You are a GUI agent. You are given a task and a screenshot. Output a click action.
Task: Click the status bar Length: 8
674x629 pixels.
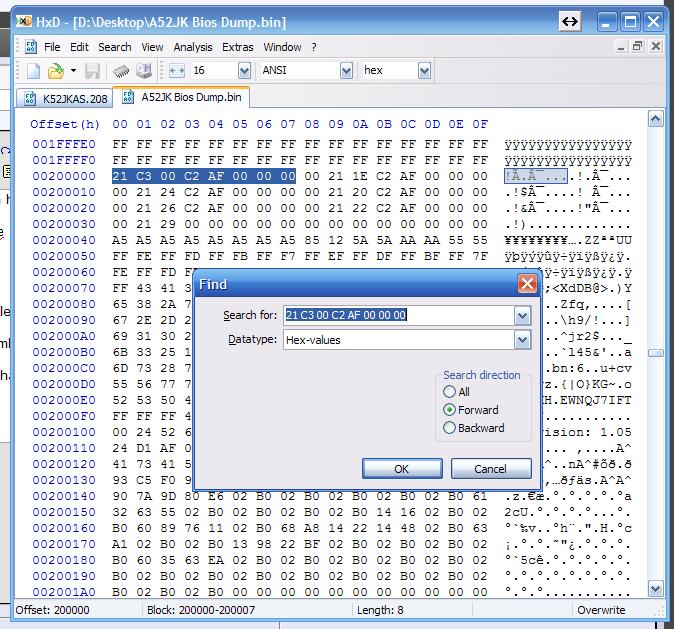(380, 610)
